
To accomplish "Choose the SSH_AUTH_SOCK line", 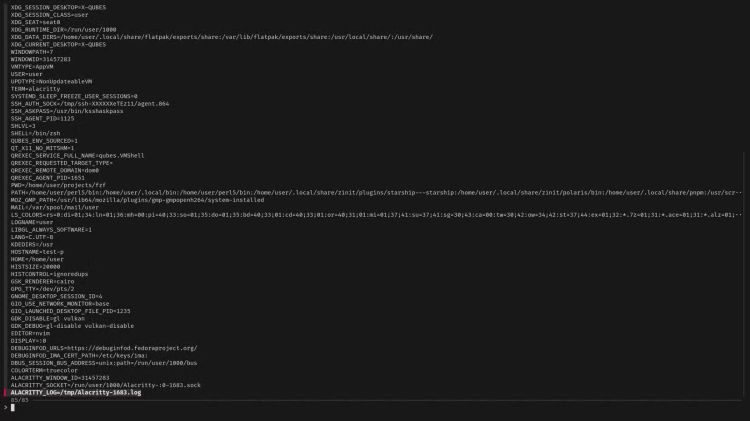I will 89,103.
